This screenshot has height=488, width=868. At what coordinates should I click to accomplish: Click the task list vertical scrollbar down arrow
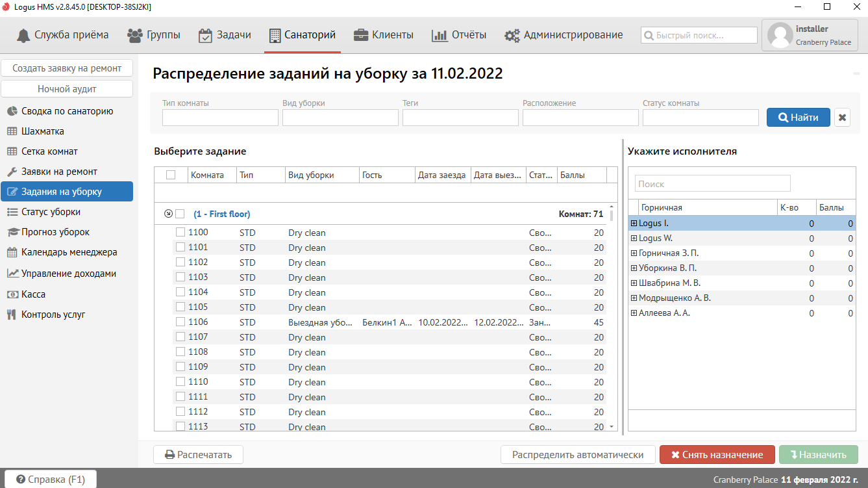coord(612,426)
